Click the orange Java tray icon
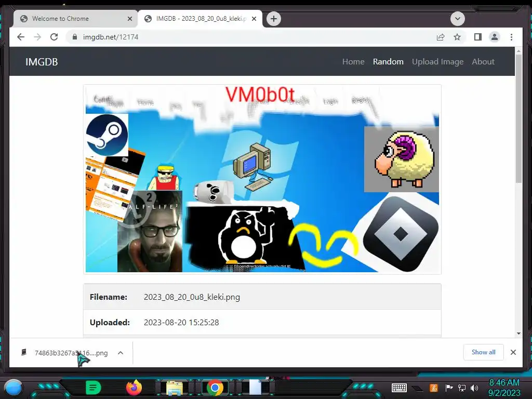 pos(434,388)
